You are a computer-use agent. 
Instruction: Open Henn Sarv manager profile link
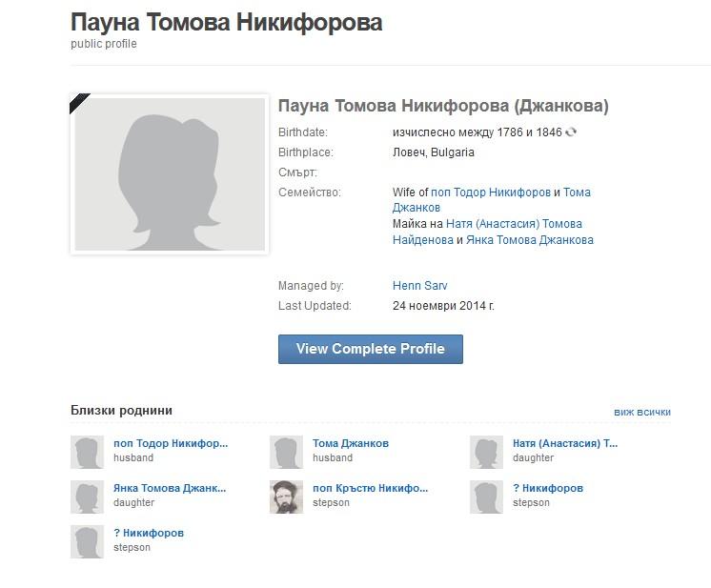[419, 286]
